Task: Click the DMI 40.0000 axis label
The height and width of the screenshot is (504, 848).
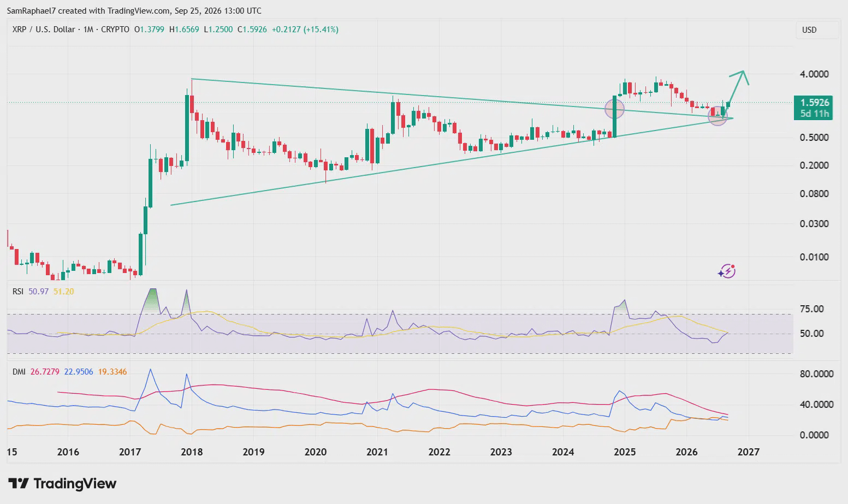Action: pyautogui.click(x=816, y=405)
